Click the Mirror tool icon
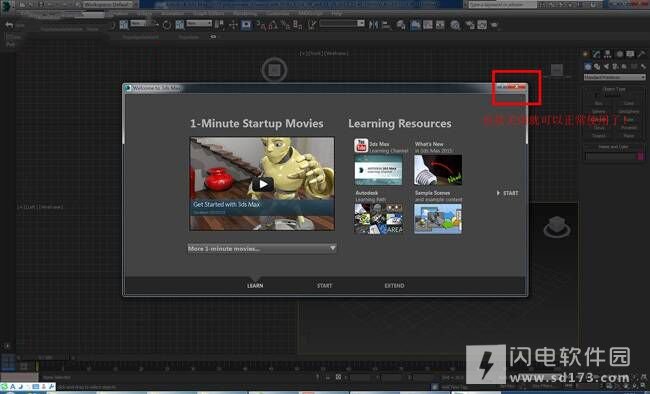Screen dimensions: 650x394 [x=374, y=25]
